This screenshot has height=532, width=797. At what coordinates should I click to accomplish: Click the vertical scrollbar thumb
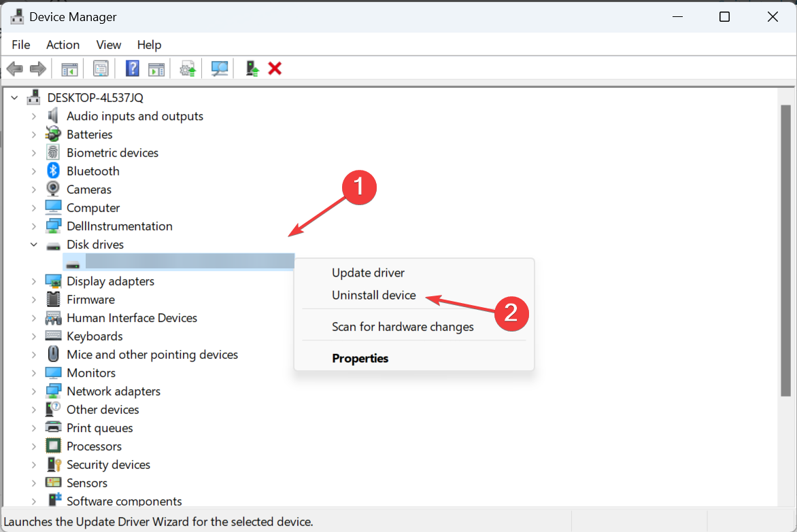[786, 250]
